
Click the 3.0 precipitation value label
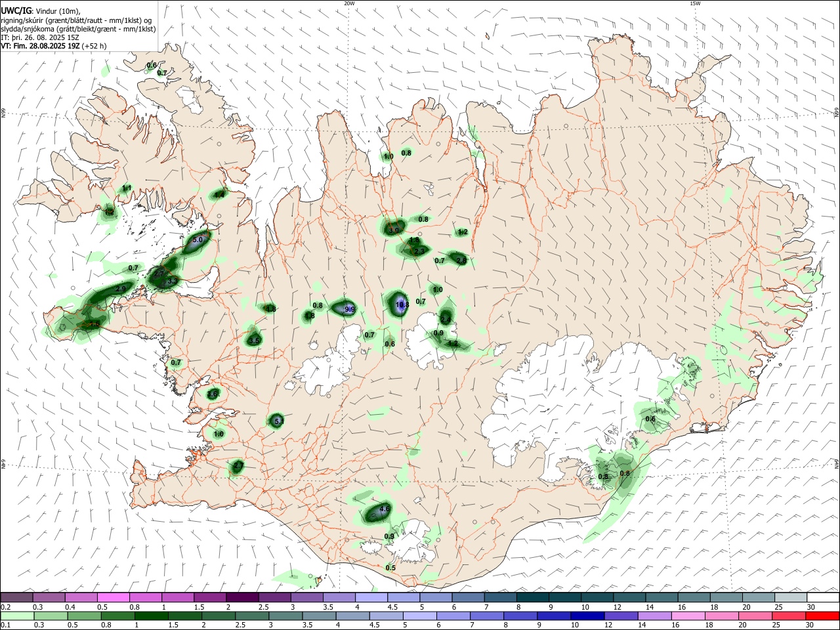[x=394, y=230]
